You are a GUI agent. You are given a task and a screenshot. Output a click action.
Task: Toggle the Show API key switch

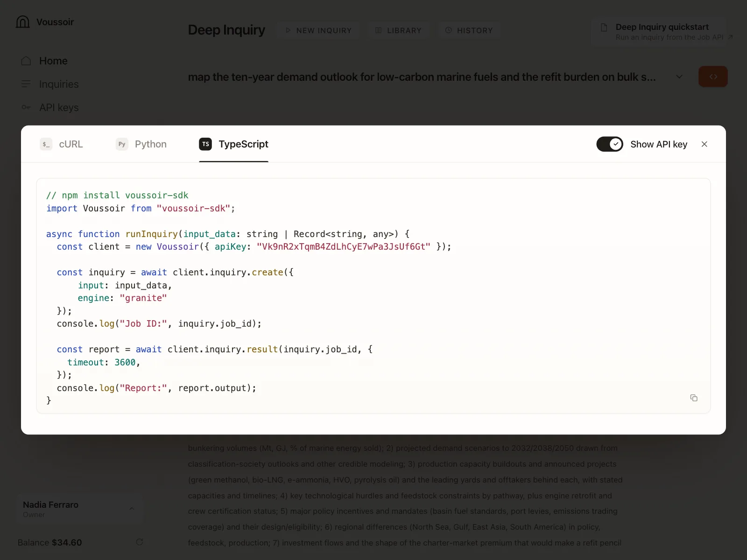[x=610, y=144]
